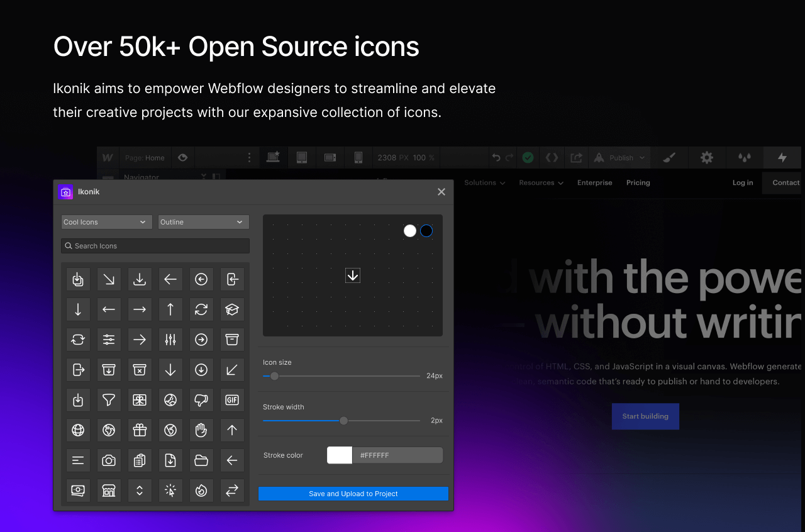Screen dimensions: 805x532
Task: Pick the diagonal down-left arrow icon
Action: tap(232, 370)
